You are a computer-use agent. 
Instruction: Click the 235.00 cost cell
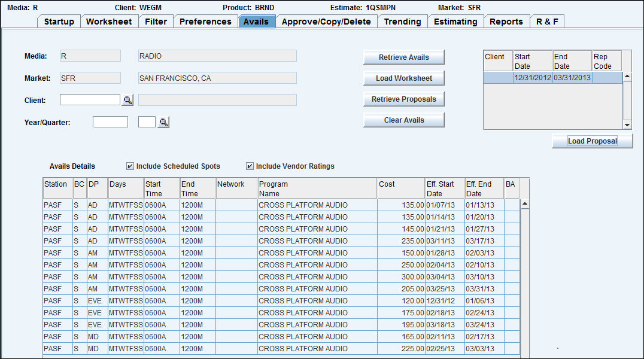pyautogui.click(x=401, y=241)
